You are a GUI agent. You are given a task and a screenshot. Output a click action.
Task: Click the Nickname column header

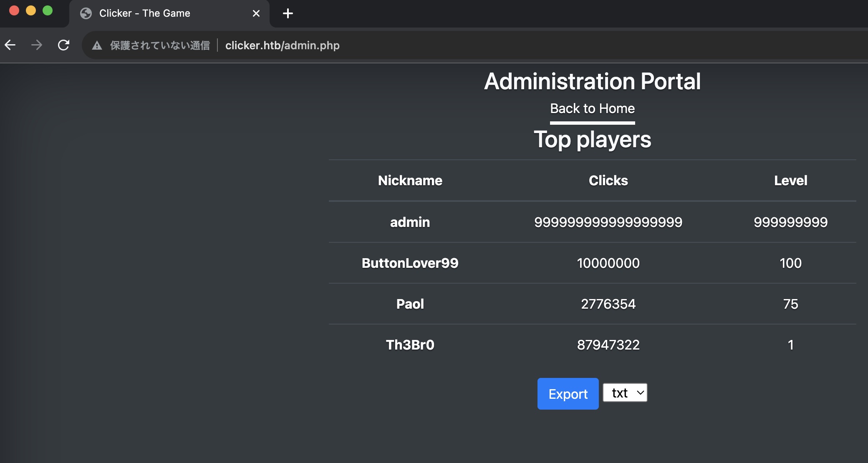click(410, 181)
